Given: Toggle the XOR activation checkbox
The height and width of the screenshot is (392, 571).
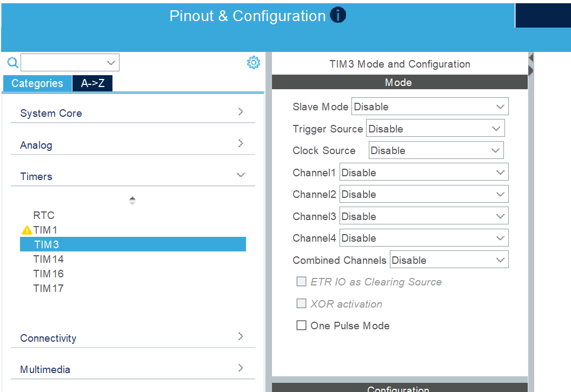Looking at the screenshot, I should point(301,303).
